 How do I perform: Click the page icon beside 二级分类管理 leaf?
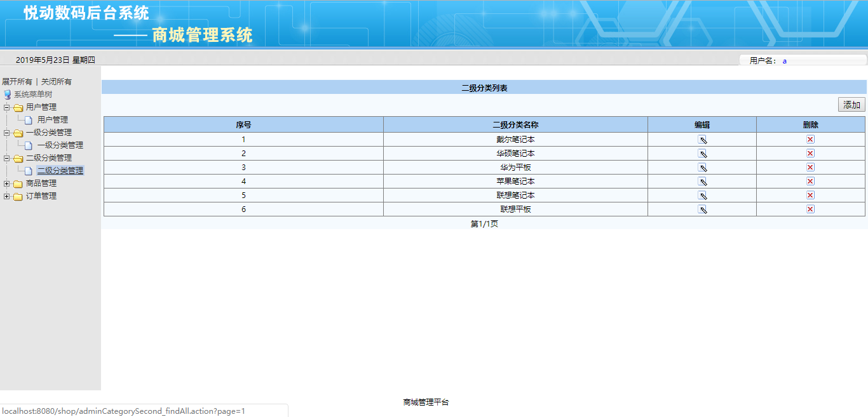29,171
